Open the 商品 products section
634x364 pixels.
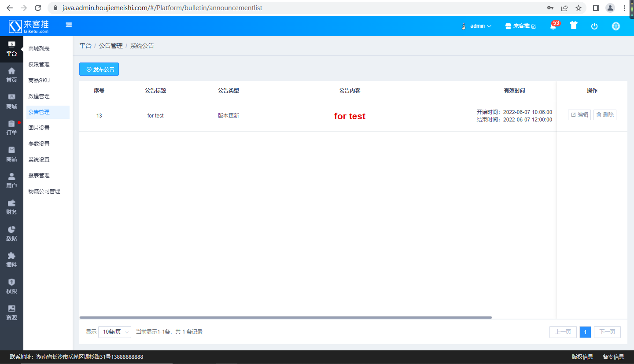coord(11,154)
